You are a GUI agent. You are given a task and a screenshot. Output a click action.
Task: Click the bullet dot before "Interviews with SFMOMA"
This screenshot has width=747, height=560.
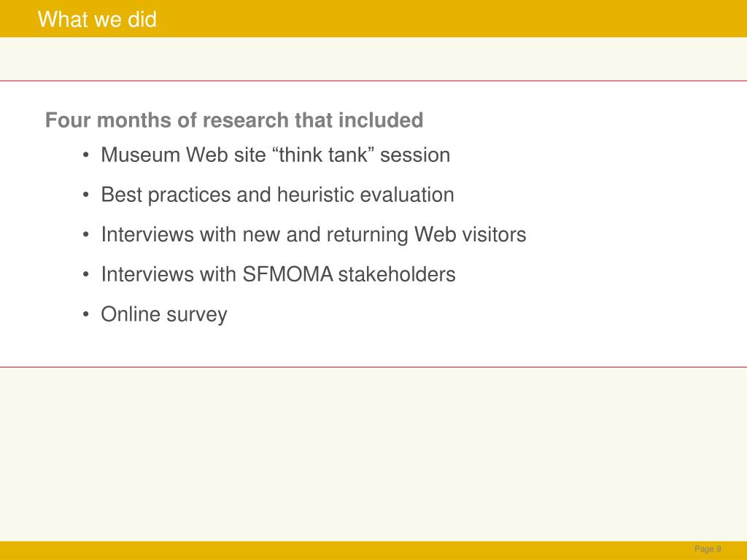[x=86, y=274]
